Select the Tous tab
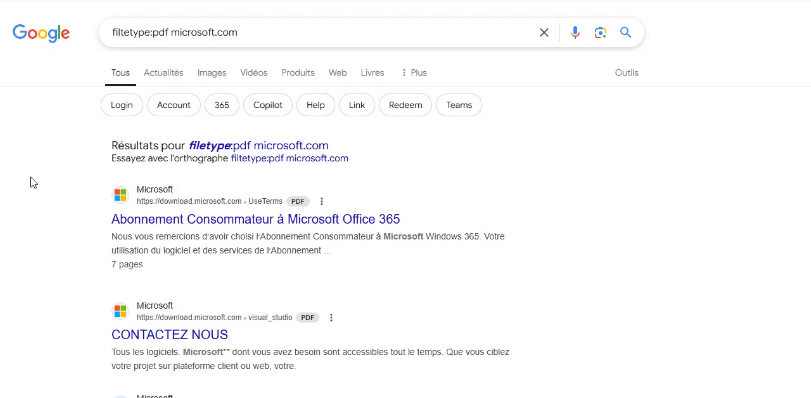The image size is (811, 398). (121, 73)
